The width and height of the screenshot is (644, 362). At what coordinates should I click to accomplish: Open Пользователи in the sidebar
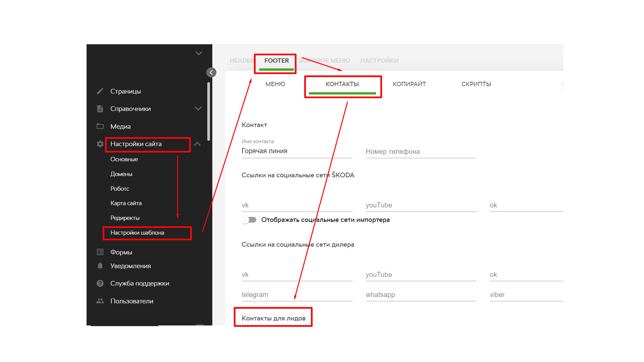tap(132, 301)
